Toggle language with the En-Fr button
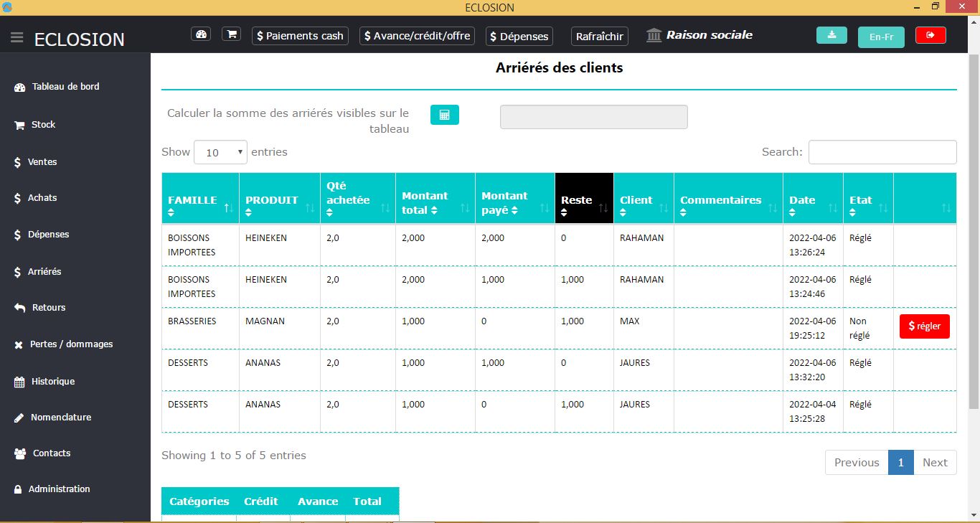 pos(881,37)
